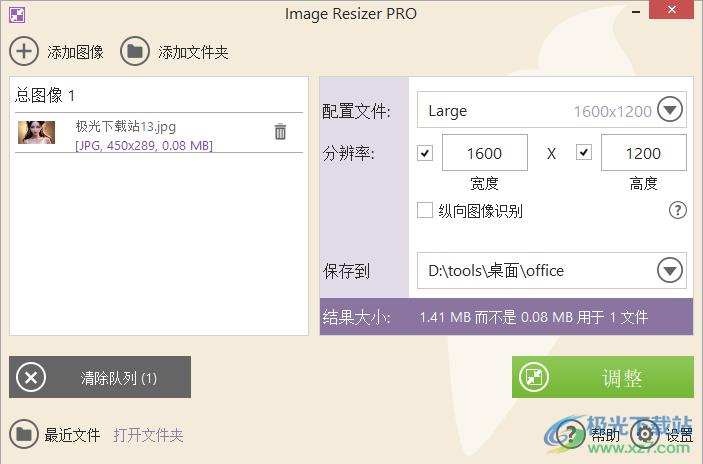Image resolution: width=703 pixels, height=464 pixels.
Task: Click the add image plus icon
Action: coord(24,51)
